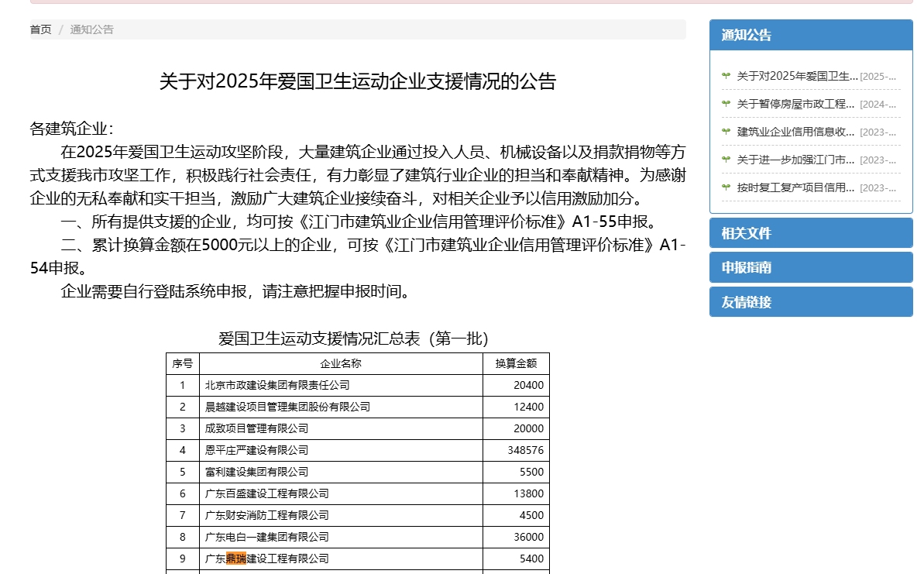Click sprout icon beside 按时复工复产项目信用 notice
The width and height of the screenshot is (924, 574).
(x=726, y=187)
